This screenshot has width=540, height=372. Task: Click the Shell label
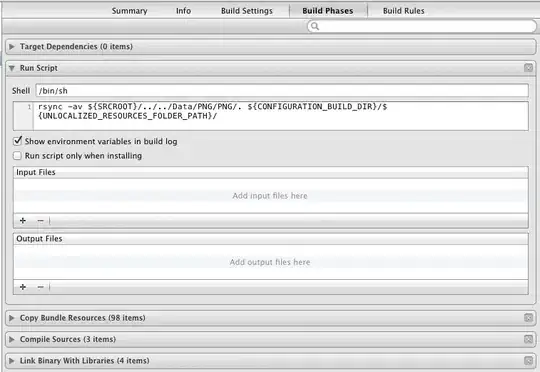[21, 91]
